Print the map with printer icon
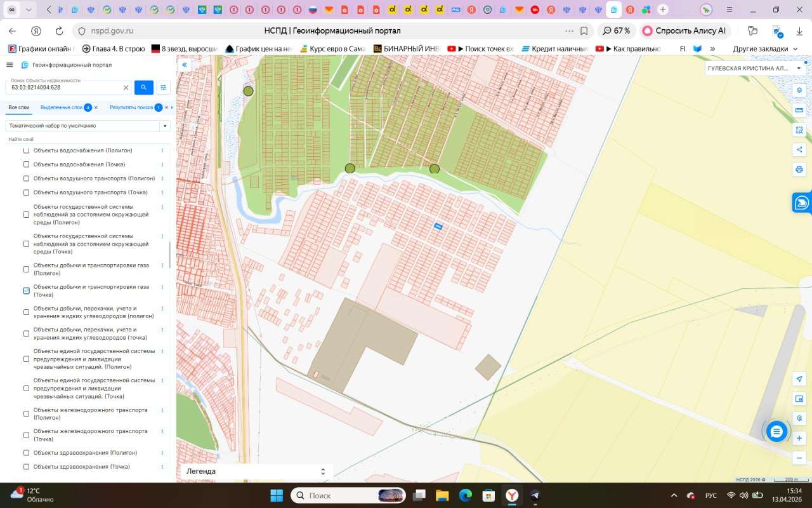Viewport: 812px width, 508px height. (799, 170)
